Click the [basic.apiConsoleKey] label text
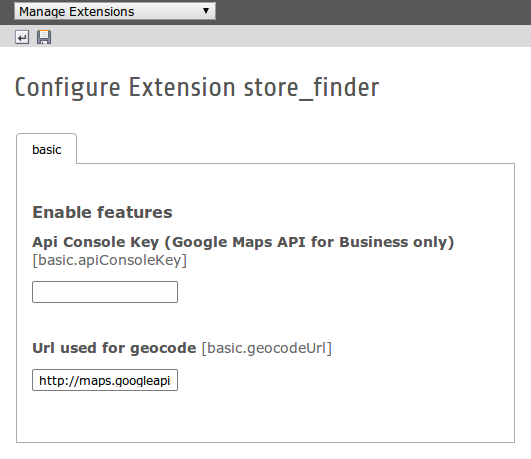Viewport: 531px width, 459px height. coord(109,260)
